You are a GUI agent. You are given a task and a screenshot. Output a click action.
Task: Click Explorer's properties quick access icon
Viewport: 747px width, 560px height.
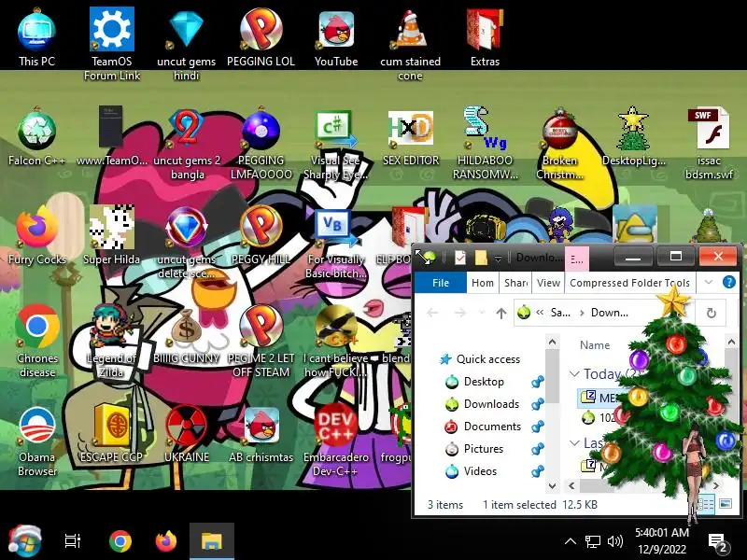[459, 258]
